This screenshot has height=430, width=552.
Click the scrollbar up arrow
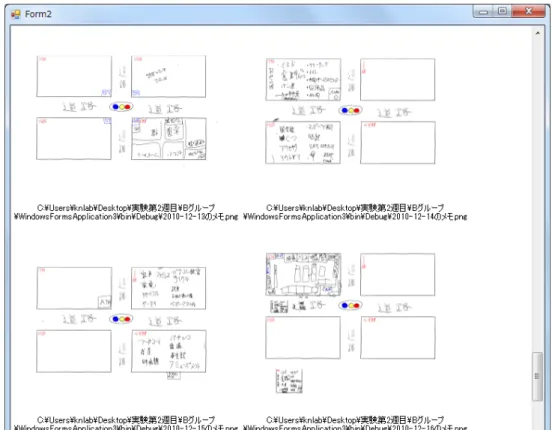point(538,33)
